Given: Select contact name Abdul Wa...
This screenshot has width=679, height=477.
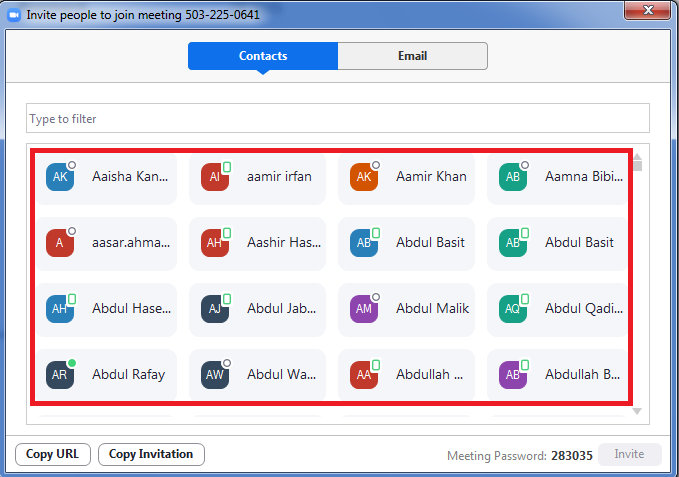Looking at the screenshot, I should pyautogui.click(x=281, y=375).
